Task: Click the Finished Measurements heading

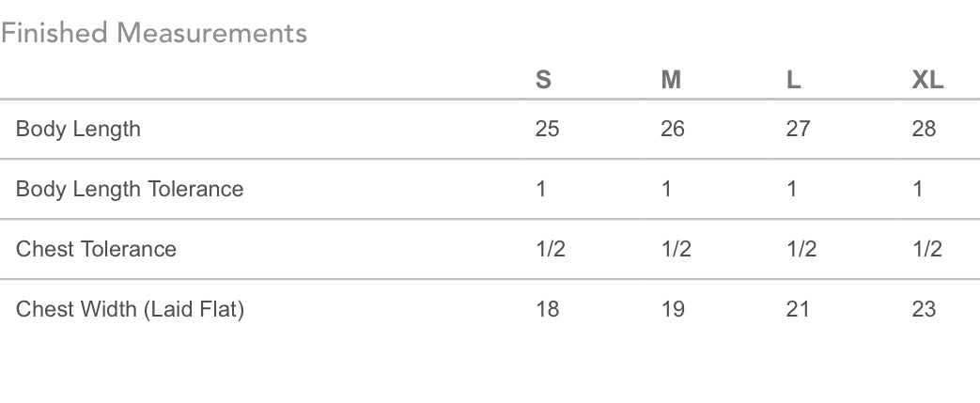Action: click(154, 34)
